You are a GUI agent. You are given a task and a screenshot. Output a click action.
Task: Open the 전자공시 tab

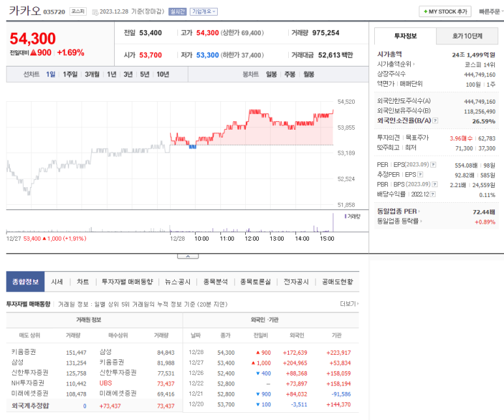click(x=296, y=282)
